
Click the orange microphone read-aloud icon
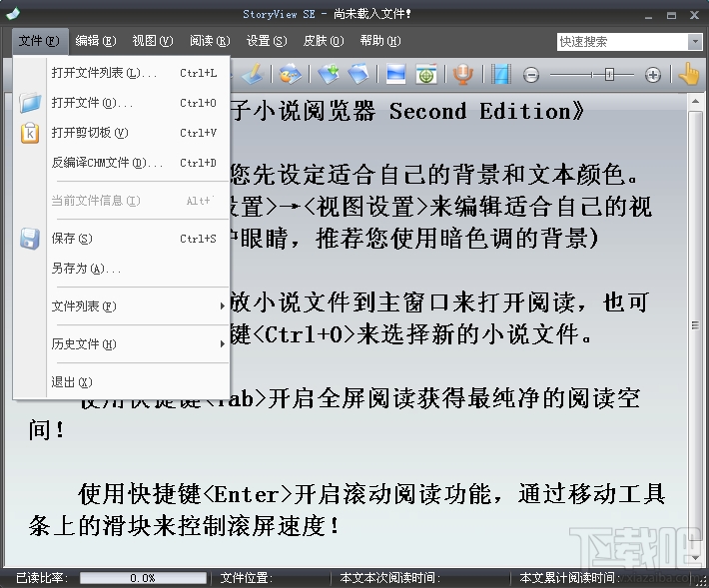click(x=463, y=74)
